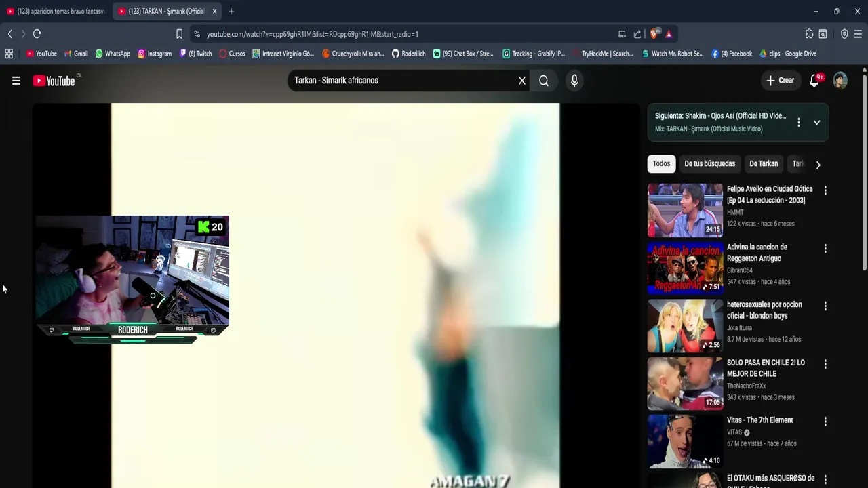Open the notifications bell

point(815,81)
